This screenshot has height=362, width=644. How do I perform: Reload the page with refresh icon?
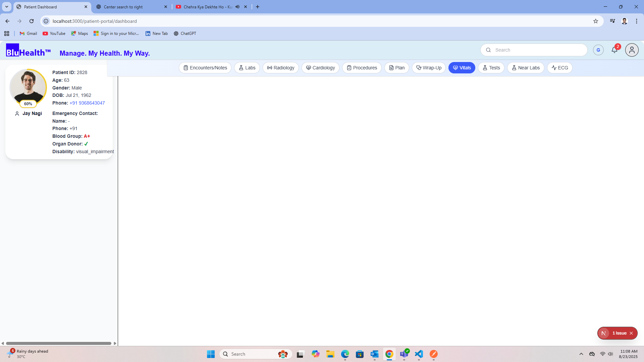(32, 21)
